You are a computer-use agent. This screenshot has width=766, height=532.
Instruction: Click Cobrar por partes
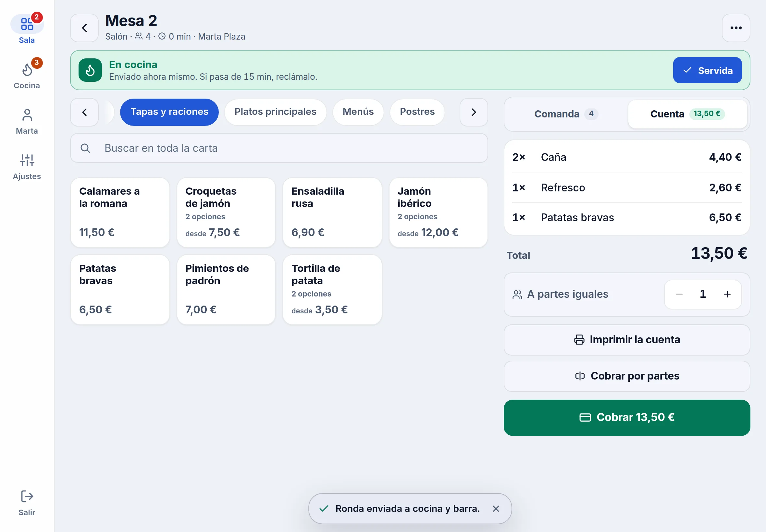click(627, 376)
